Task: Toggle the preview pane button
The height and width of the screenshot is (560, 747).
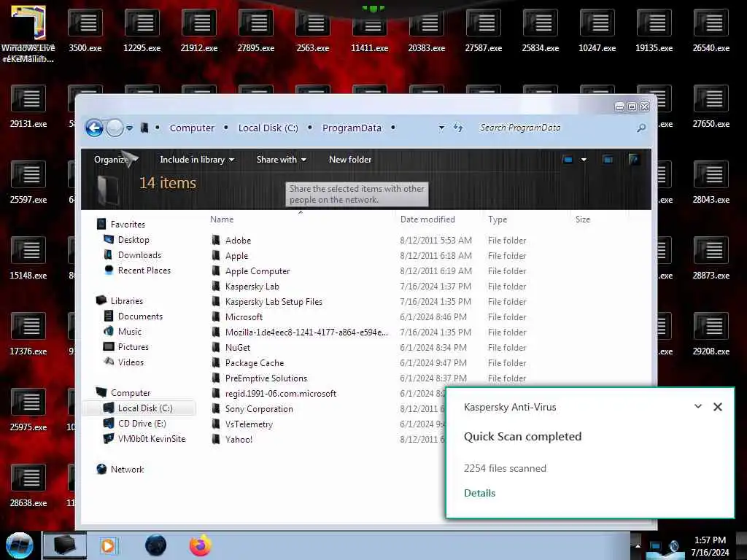Action: pos(608,160)
